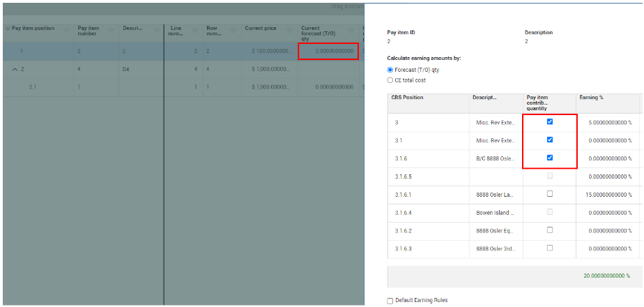This screenshot has height=307, width=644.
Task: Select CE total cost radio option
Action: (390, 80)
